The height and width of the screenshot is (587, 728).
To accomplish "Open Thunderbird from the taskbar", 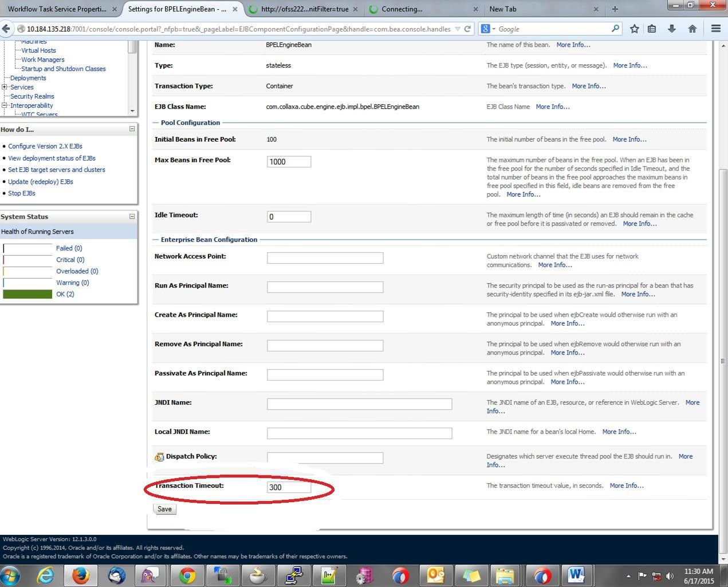I will (x=116, y=575).
